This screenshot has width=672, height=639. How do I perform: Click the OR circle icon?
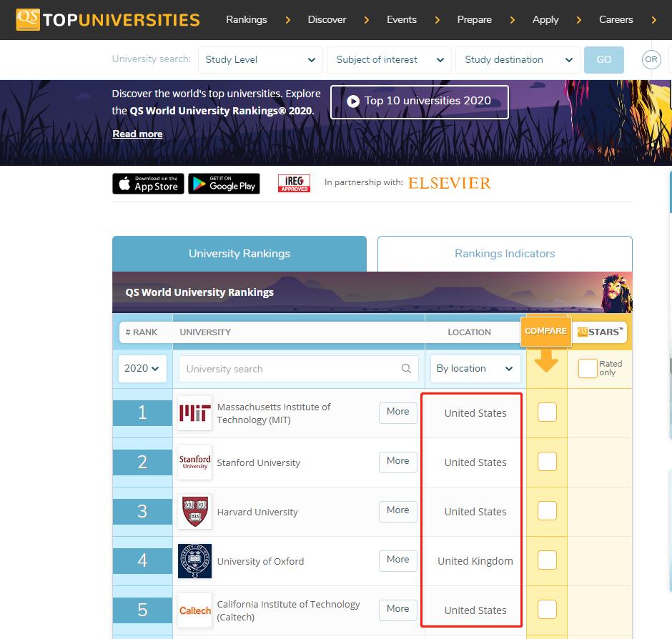pos(651,59)
